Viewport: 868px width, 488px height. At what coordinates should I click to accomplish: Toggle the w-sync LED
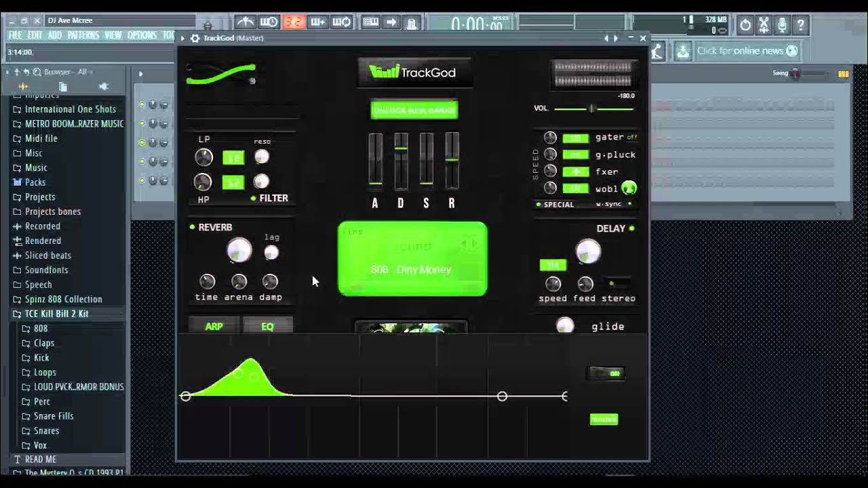[629, 204]
